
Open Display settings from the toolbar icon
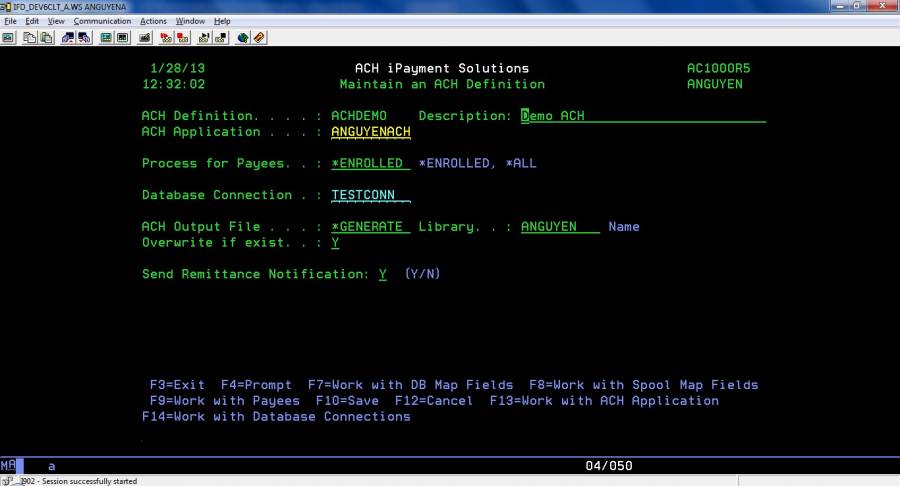106,38
